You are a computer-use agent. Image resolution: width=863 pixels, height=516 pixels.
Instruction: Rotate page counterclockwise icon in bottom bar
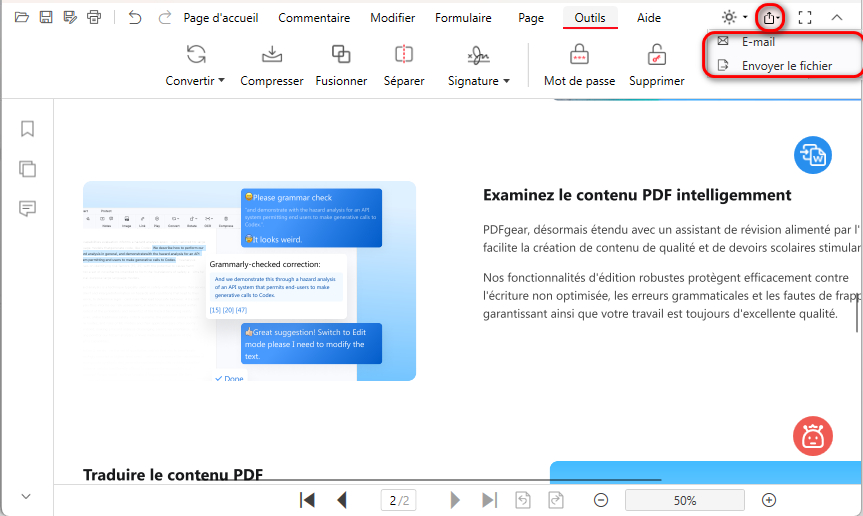click(x=523, y=500)
